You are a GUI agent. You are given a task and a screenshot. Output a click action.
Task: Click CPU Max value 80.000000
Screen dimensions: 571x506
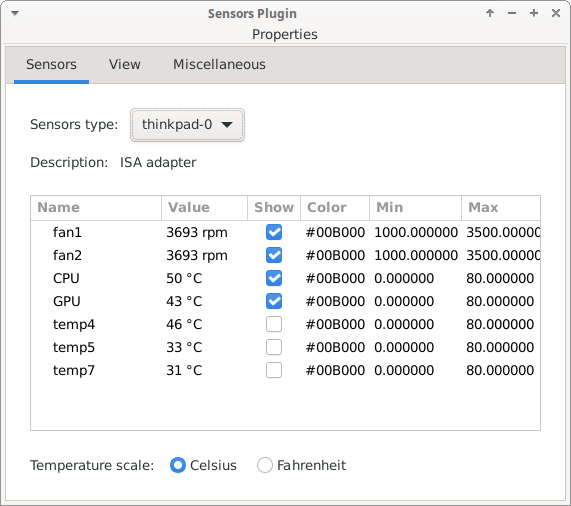(500, 278)
